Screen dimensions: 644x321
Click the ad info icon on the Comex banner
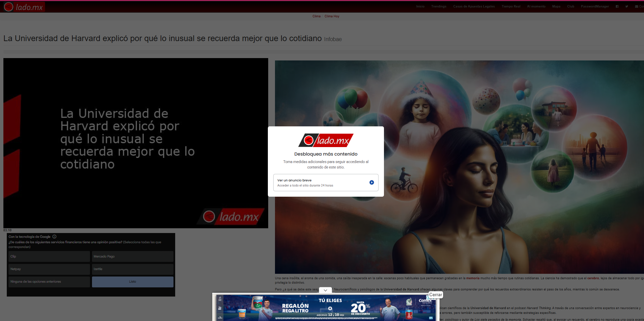(x=428, y=298)
